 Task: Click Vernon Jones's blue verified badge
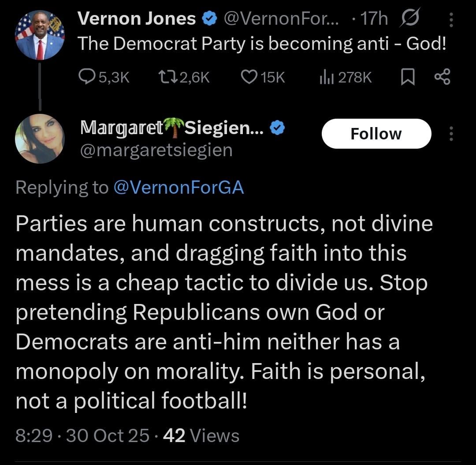pos(209,19)
